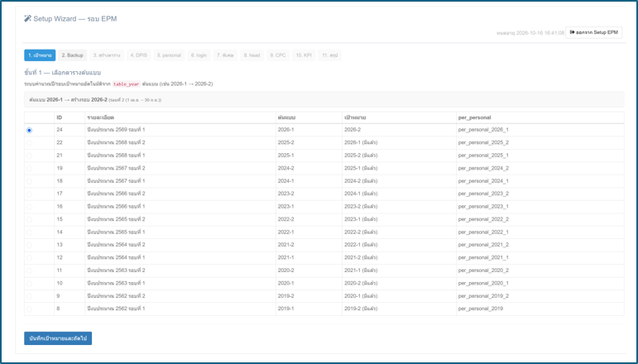638x364 pixels.
Task: Pick the radio for row ID 18
Action: click(x=29, y=181)
